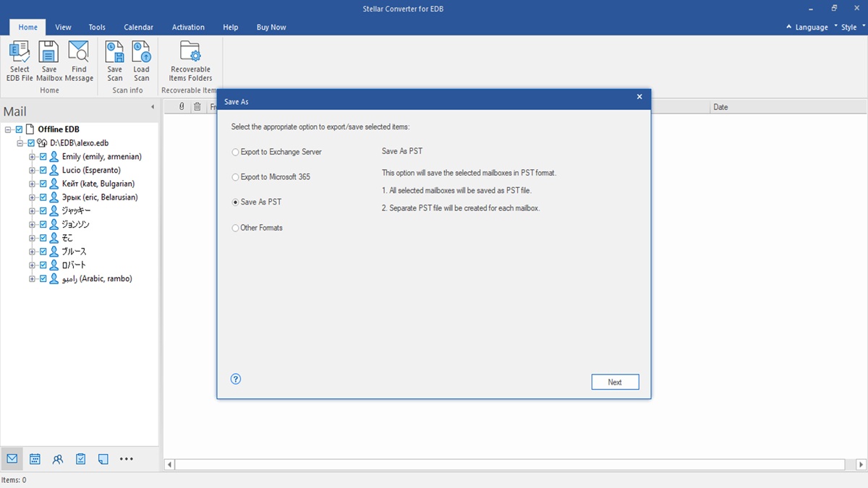Close the Save As dialog

click(639, 97)
